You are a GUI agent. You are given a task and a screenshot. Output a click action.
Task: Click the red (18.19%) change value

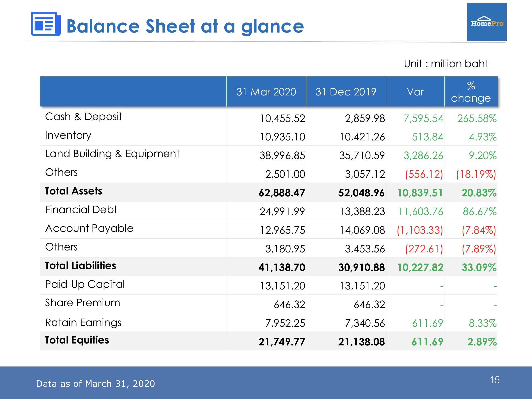click(476, 174)
